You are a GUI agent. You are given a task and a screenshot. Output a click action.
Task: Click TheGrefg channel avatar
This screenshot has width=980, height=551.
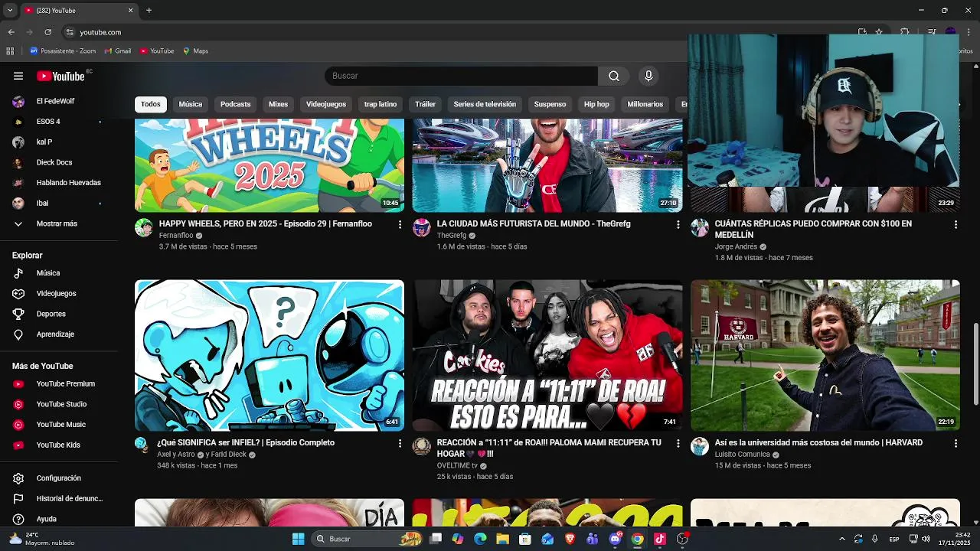[x=422, y=227]
